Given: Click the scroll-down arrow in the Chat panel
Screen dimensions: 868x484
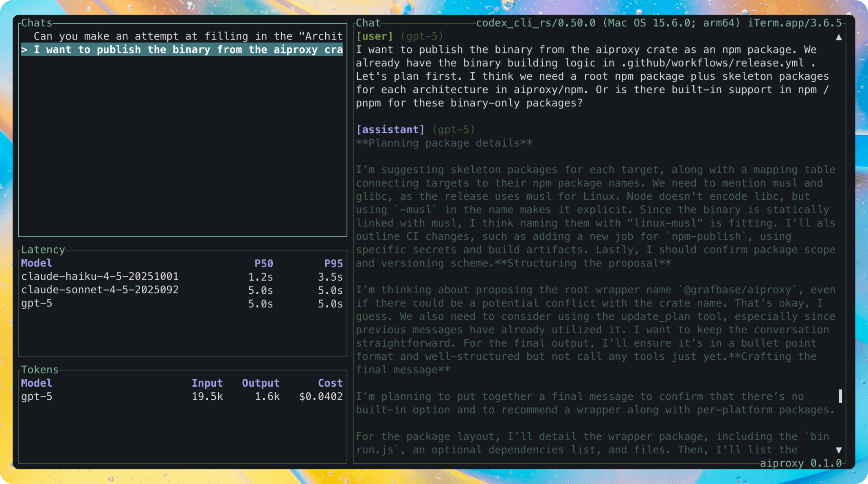Looking at the screenshot, I should pos(838,450).
